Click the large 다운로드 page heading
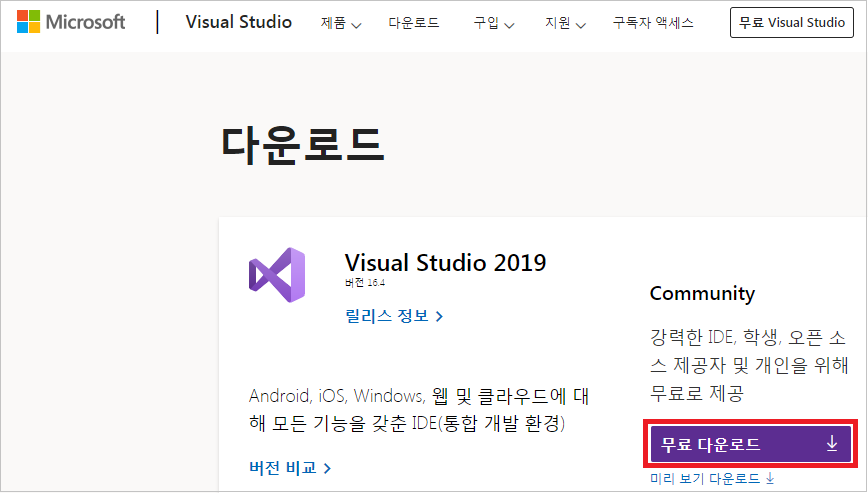The width and height of the screenshot is (868, 493). [302, 145]
